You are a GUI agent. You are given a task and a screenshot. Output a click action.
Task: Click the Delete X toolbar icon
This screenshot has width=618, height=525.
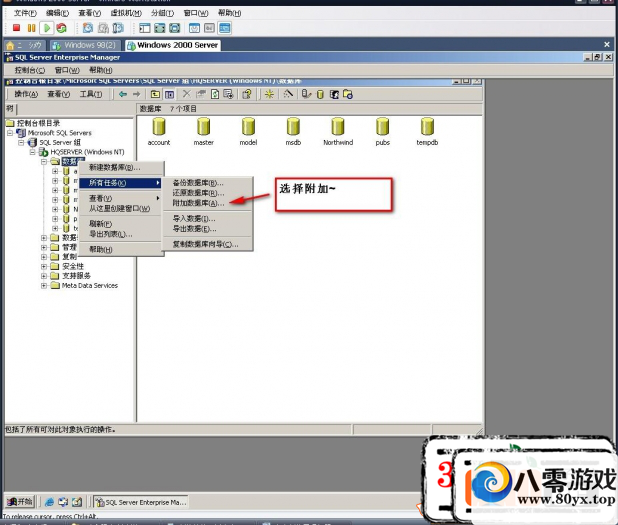pyautogui.click(x=186, y=94)
